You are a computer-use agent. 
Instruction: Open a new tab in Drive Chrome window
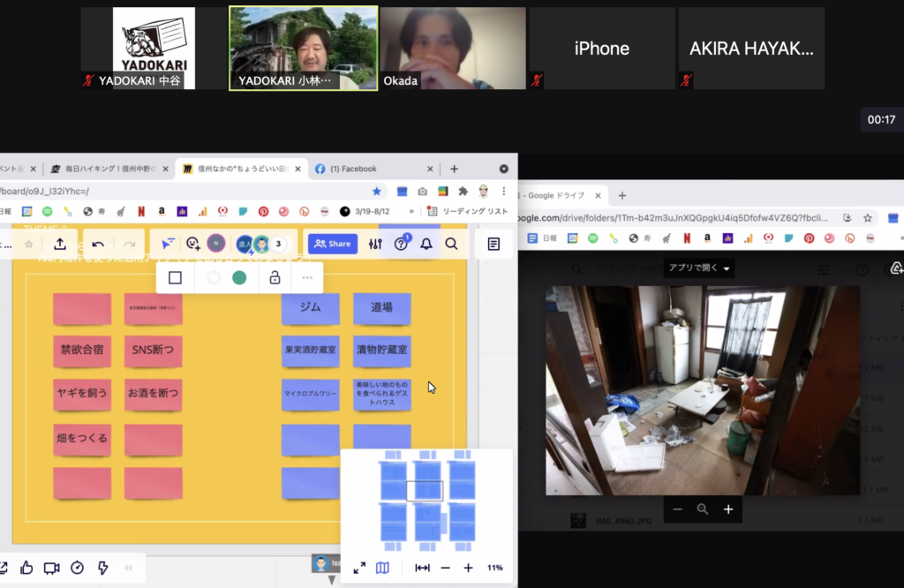[622, 195]
